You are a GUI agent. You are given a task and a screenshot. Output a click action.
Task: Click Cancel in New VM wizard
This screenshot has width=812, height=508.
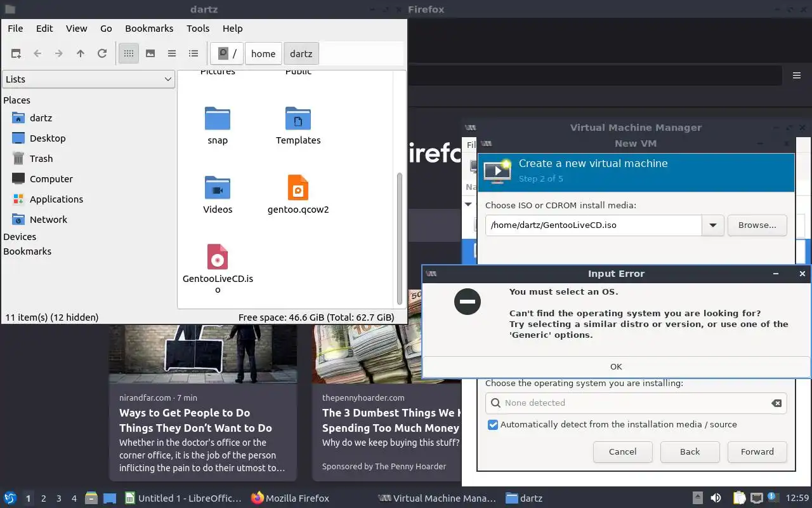point(622,452)
